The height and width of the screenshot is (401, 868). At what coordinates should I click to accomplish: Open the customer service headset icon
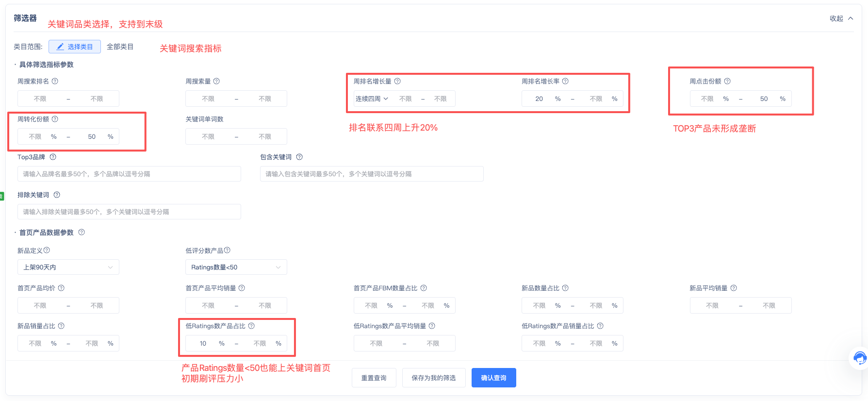pos(860,358)
